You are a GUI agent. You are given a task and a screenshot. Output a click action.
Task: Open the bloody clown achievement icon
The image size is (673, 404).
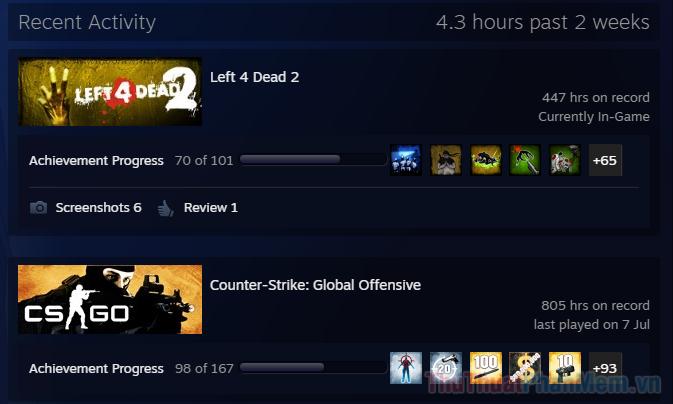[x=565, y=160]
